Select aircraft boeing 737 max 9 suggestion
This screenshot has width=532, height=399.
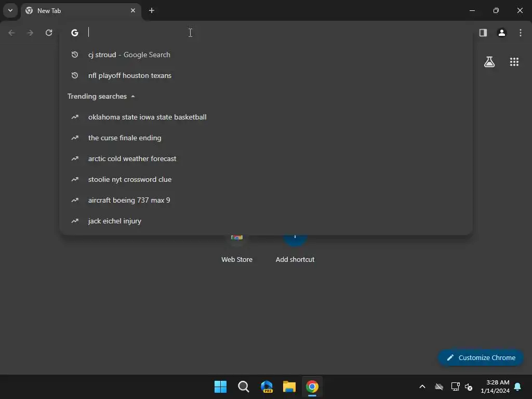coord(266,200)
